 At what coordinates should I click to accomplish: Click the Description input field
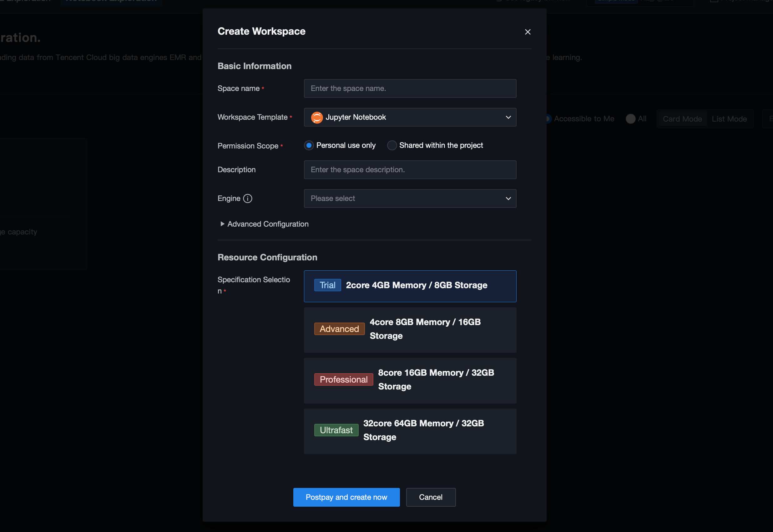click(410, 170)
